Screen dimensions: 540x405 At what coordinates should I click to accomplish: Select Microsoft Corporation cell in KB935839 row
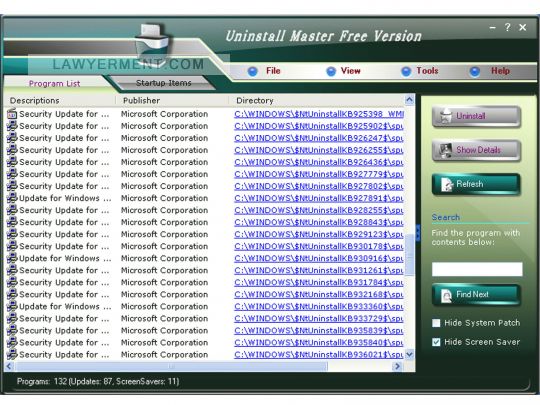click(x=164, y=331)
